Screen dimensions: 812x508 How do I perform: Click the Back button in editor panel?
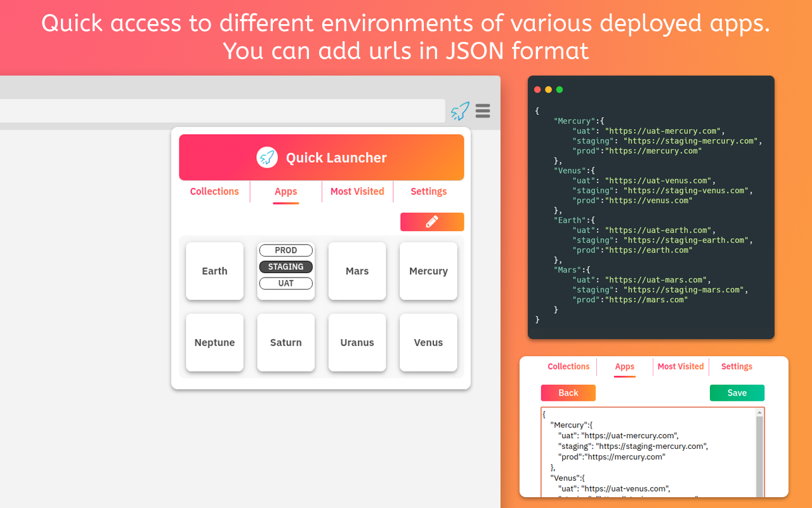(568, 393)
